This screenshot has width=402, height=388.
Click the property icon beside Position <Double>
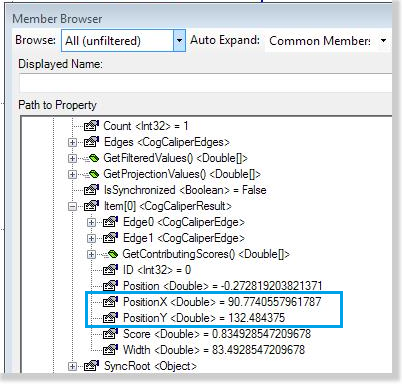110,286
